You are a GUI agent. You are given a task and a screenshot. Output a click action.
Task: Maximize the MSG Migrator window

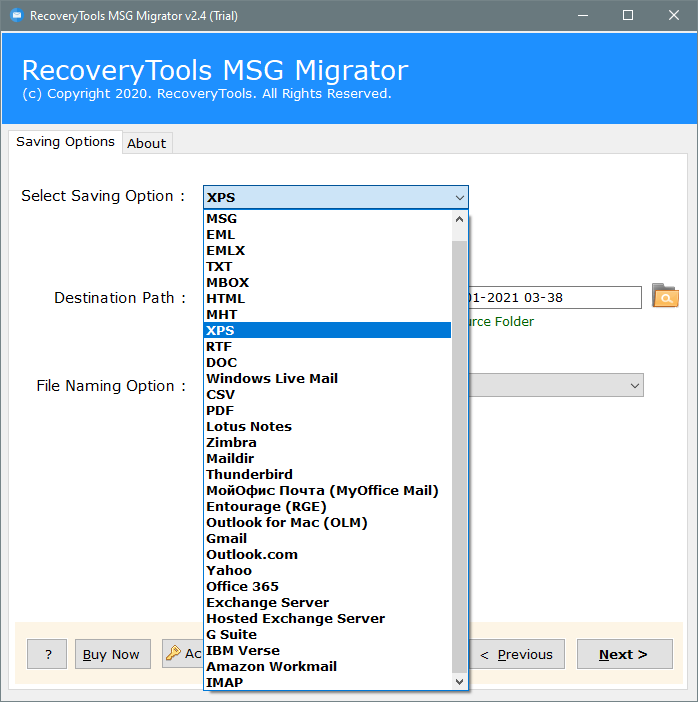(628, 16)
